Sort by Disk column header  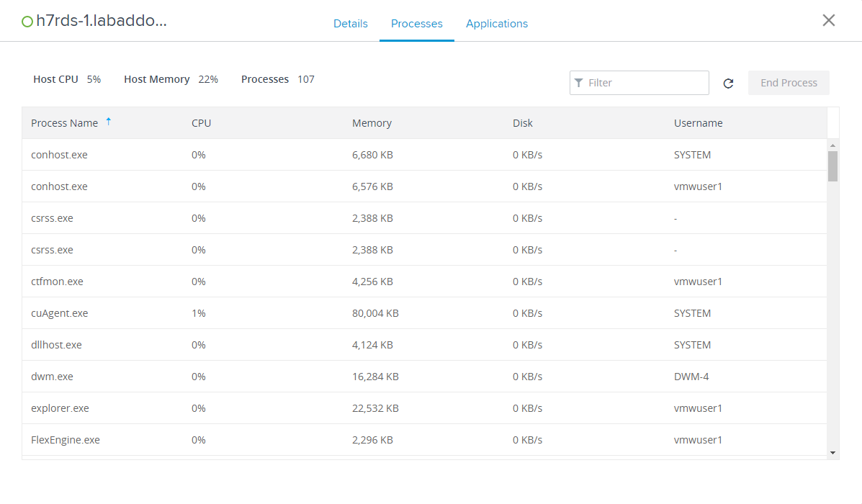pos(523,123)
